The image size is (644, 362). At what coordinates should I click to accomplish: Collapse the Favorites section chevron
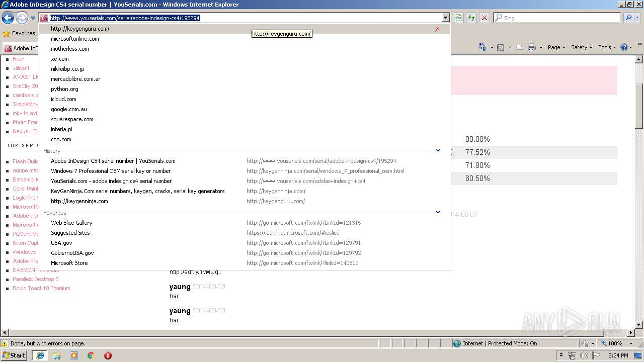click(438, 212)
